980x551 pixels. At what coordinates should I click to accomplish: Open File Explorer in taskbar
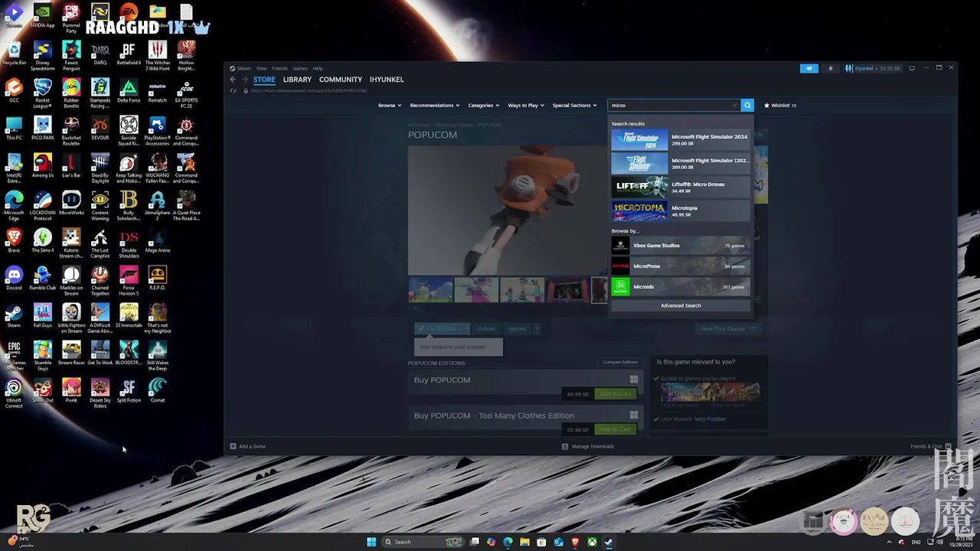[524, 542]
